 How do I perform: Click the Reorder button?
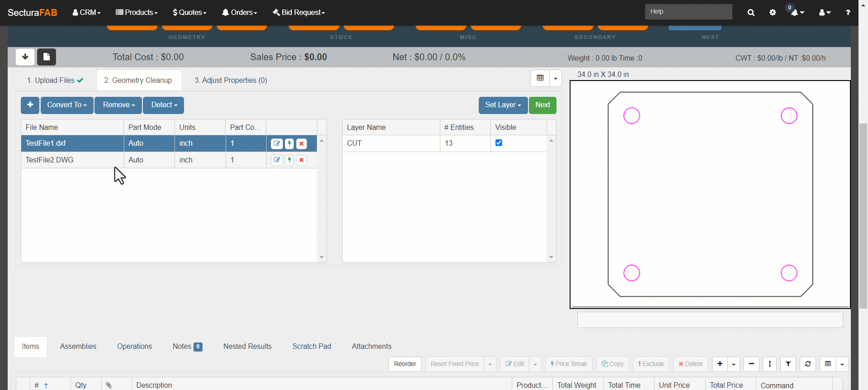pos(405,364)
